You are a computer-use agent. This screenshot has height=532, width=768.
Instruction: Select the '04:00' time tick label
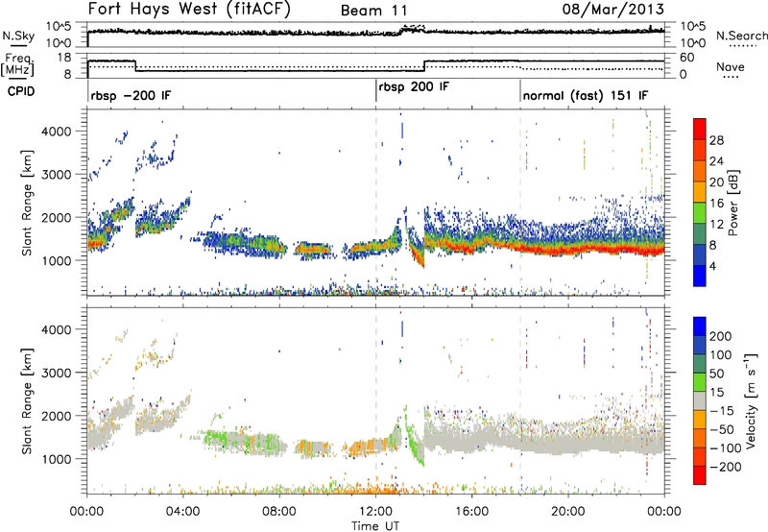(x=183, y=512)
